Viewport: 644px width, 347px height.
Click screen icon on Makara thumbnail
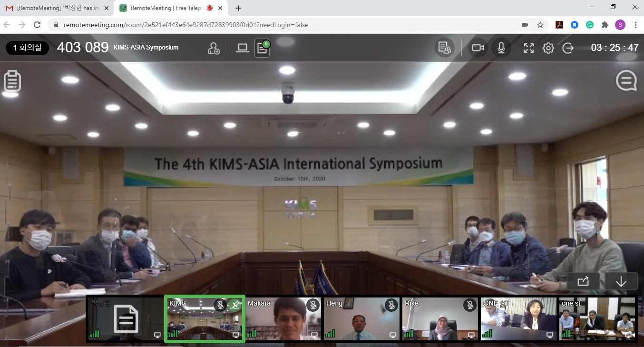point(314,335)
